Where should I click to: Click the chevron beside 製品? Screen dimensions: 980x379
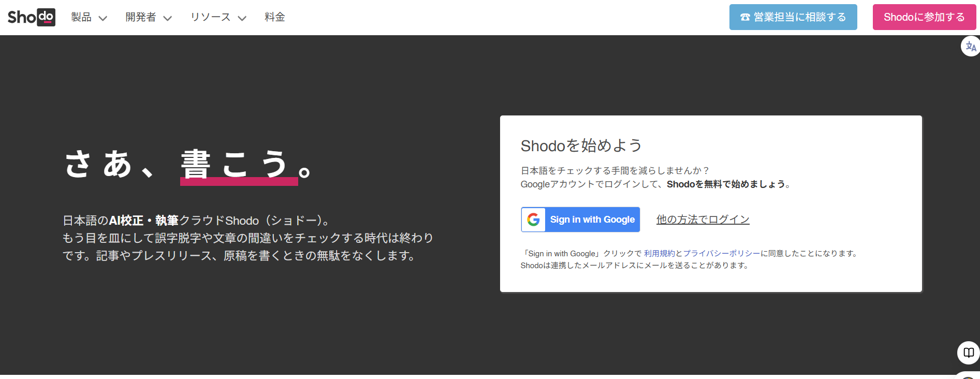[103, 18]
